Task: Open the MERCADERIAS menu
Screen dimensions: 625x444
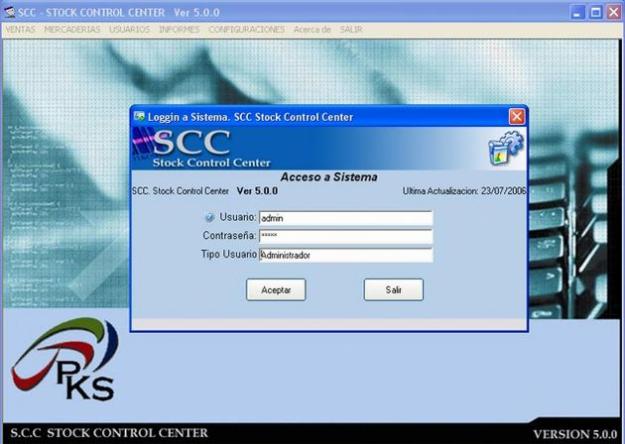Action: [x=72, y=29]
